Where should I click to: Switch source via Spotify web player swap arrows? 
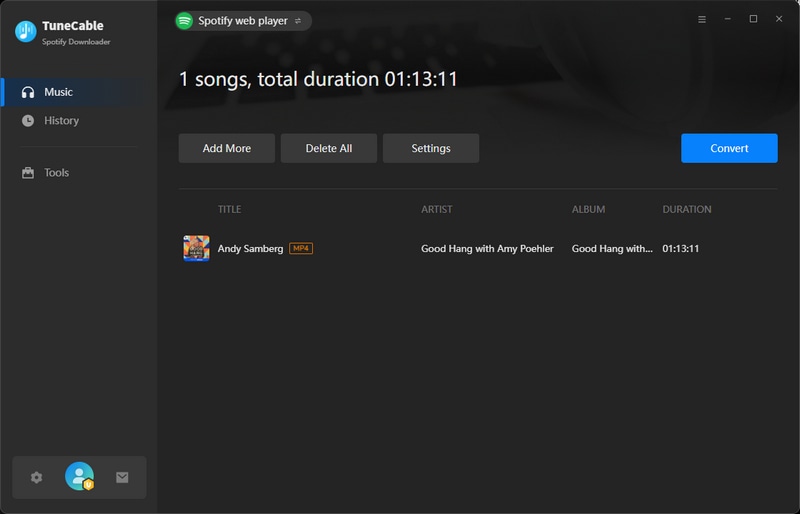298,21
